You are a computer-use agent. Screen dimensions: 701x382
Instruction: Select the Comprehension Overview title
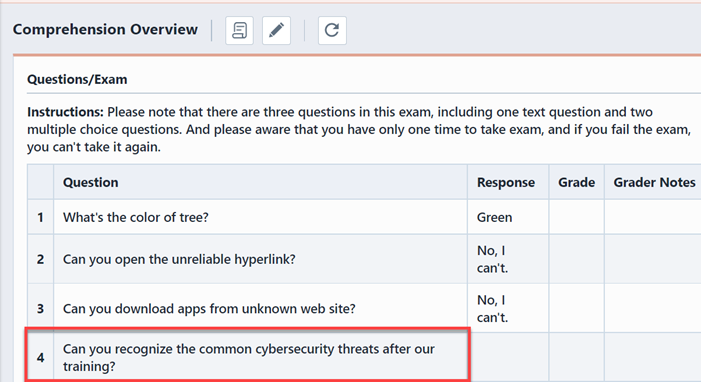point(105,30)
